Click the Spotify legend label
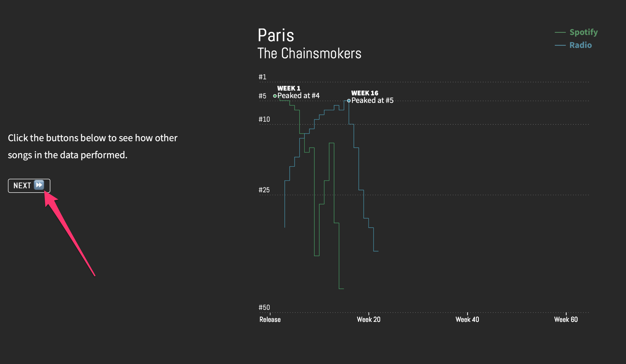The height and width of the screenshot is (364, 626). point(583,32)
